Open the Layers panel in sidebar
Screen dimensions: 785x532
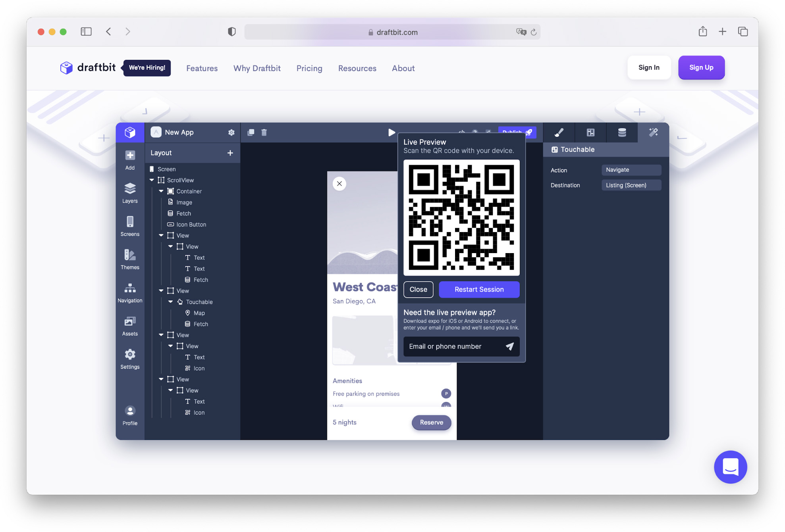coord(130,193)
